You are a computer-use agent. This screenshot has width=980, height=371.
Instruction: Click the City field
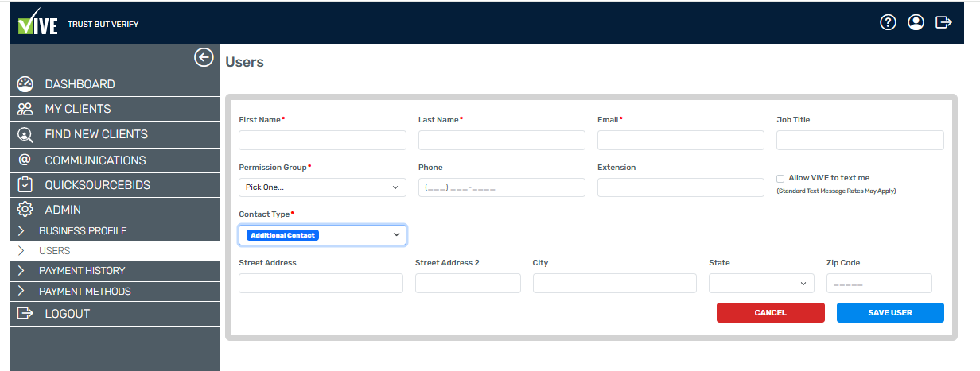[x=615, y=284]
